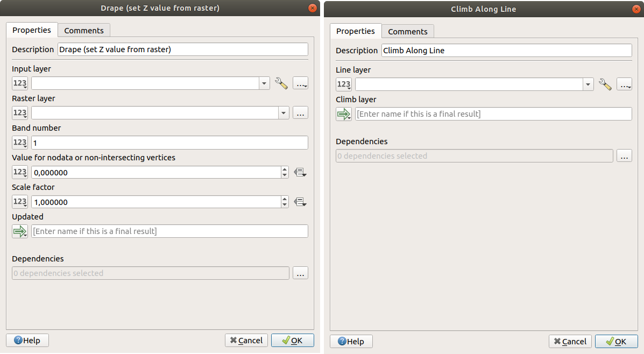Click 123 value type icon for Raster layer
This screenshot has height=354, width=644.
coord(20,113)
